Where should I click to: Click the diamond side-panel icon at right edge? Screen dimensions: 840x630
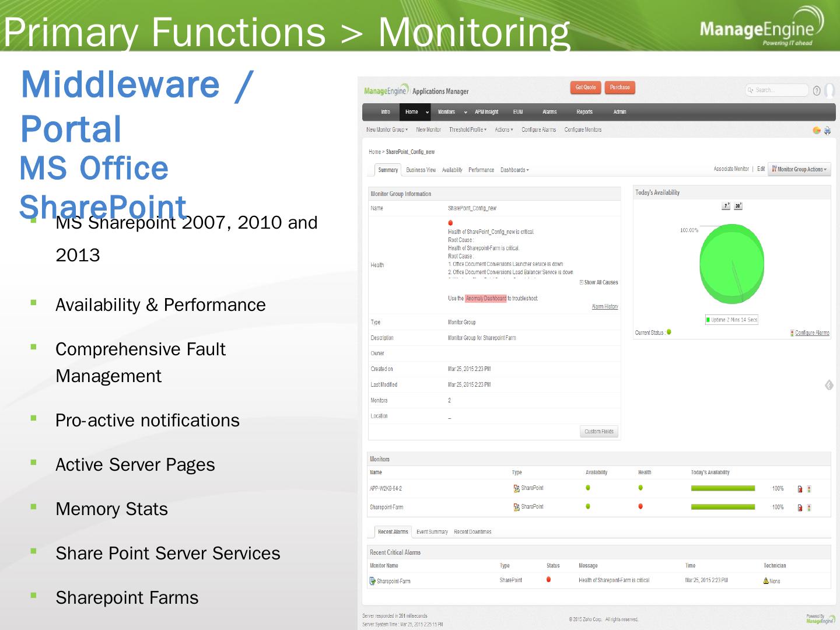(x=829, y=385)
